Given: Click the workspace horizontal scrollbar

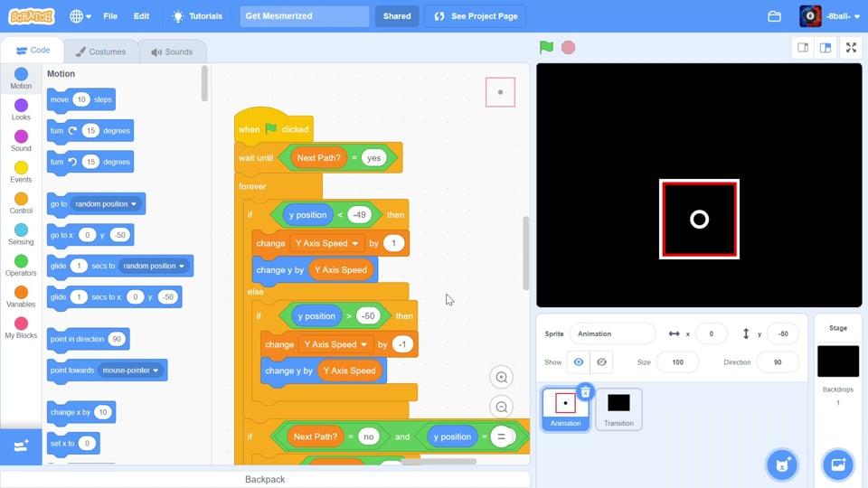Looking at the screenshot, I should 439,461.
